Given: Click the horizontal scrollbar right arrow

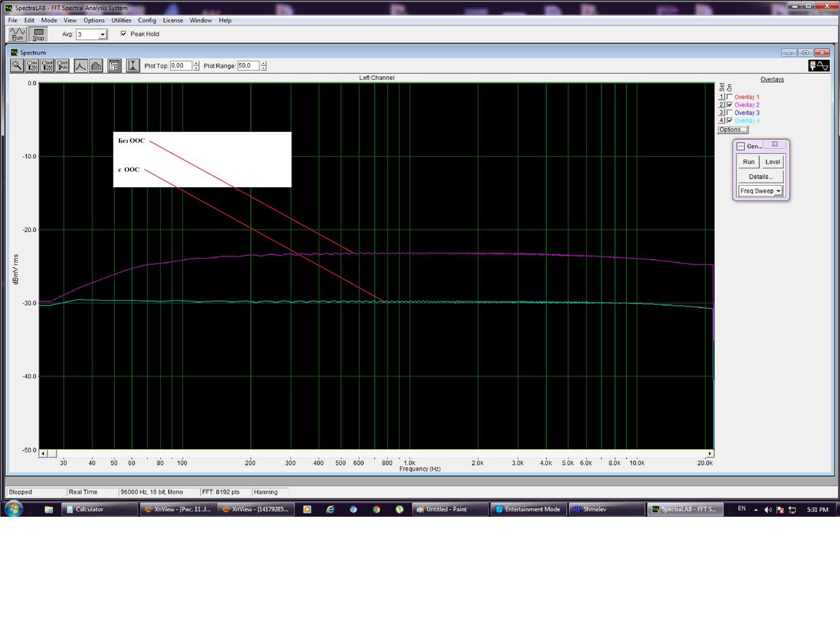Looking at the screenshot, I should click(709, 453).
